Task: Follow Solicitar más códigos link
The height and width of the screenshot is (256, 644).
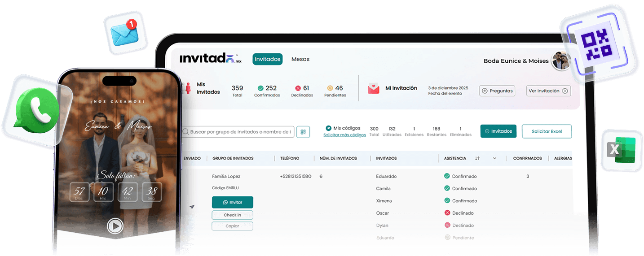Action: click(x=344, y=135)
